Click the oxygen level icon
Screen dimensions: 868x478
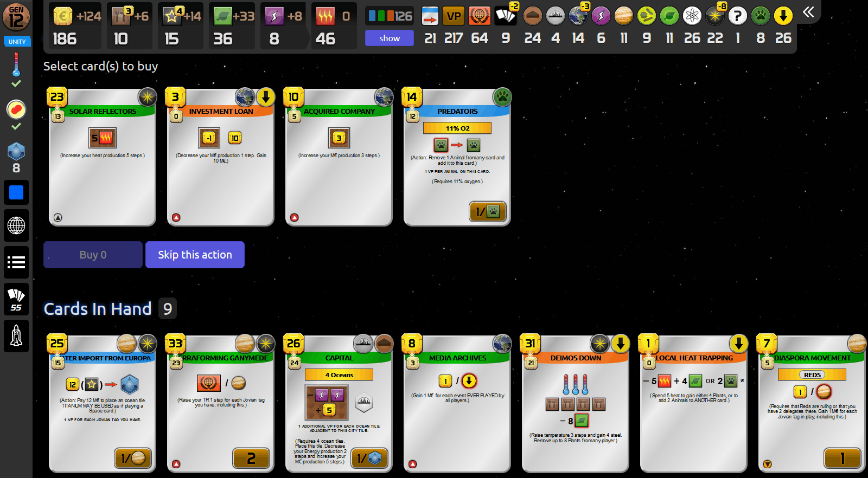(16, 109)
